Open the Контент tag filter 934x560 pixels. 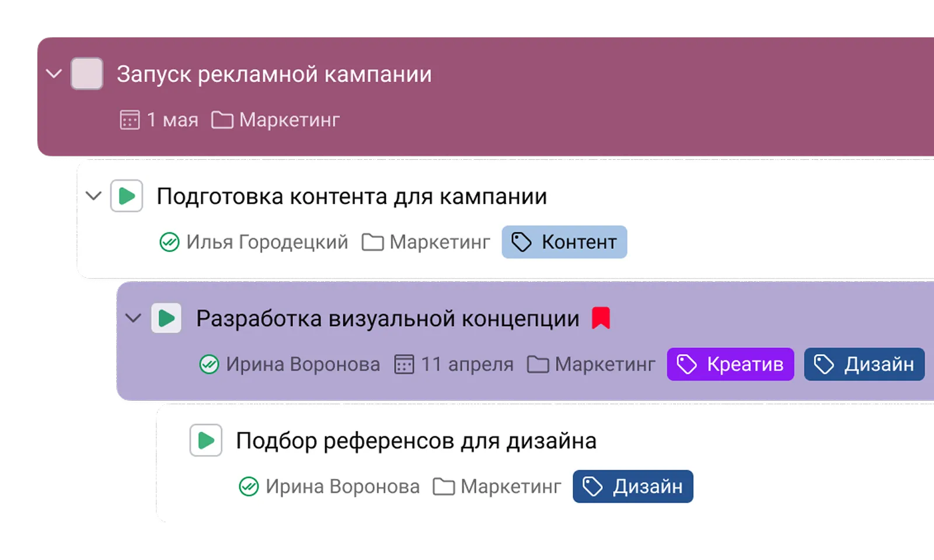pos(564,242)
